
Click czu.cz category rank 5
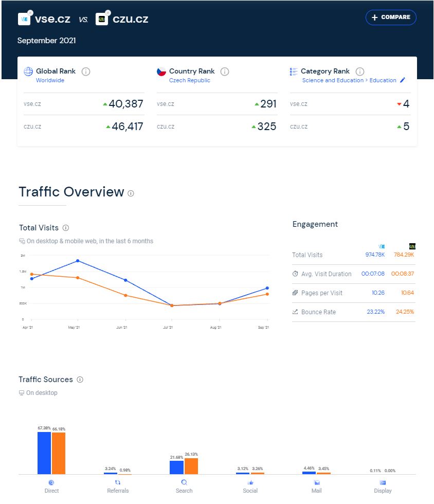pos(406,127)
